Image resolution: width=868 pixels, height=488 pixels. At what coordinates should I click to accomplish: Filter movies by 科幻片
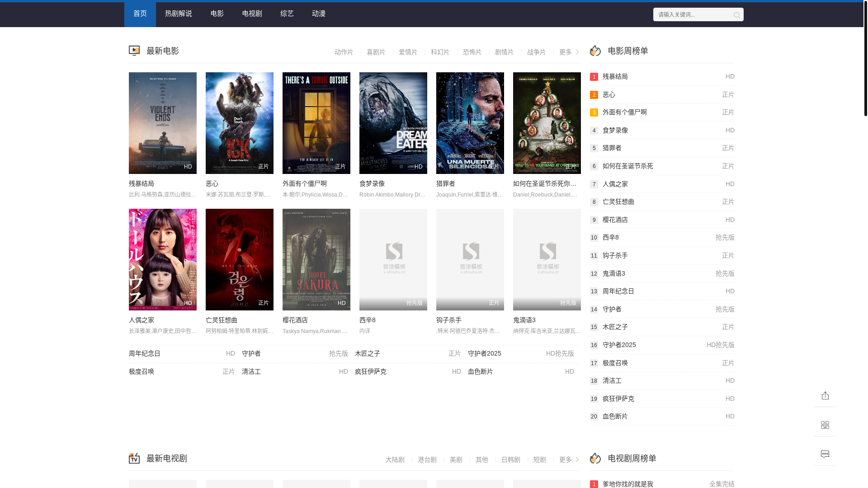[x=440, y=52]
